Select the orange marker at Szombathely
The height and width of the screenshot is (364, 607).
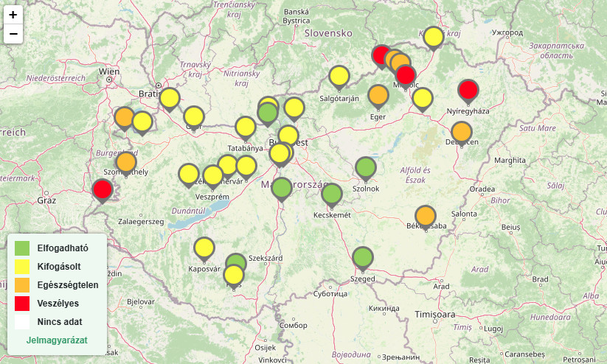[126, 162]
